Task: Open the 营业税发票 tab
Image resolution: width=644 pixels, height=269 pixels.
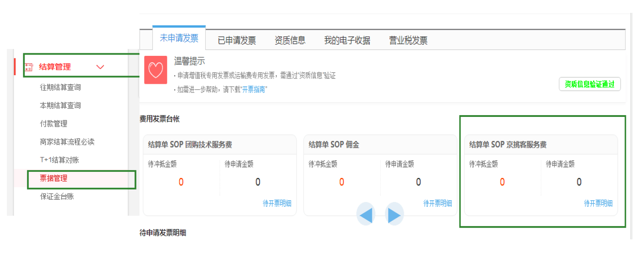Action: pos(408,40)
